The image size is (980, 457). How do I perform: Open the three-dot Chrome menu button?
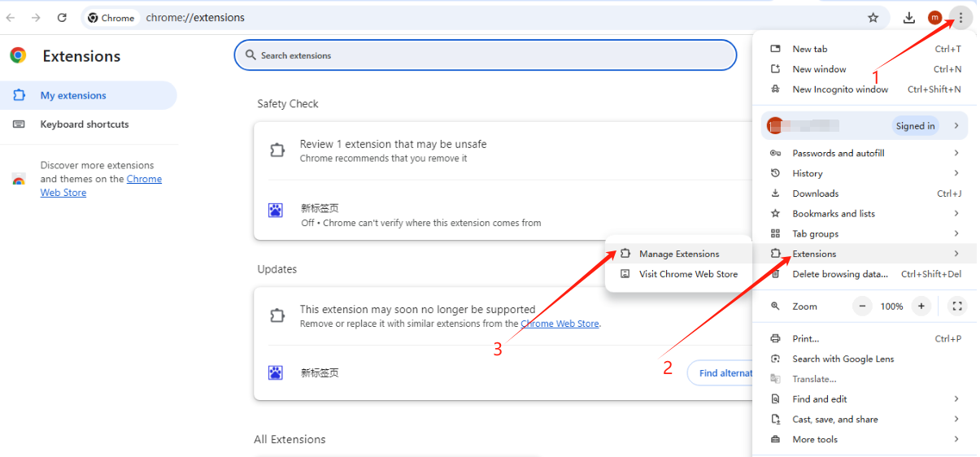tap(960, 17)
